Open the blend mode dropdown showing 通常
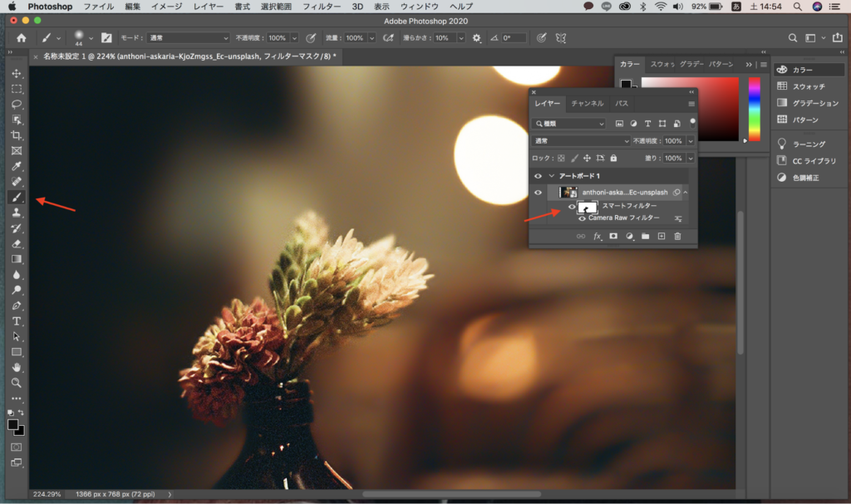Screen dimensions: 851x504 pos(579,140)
